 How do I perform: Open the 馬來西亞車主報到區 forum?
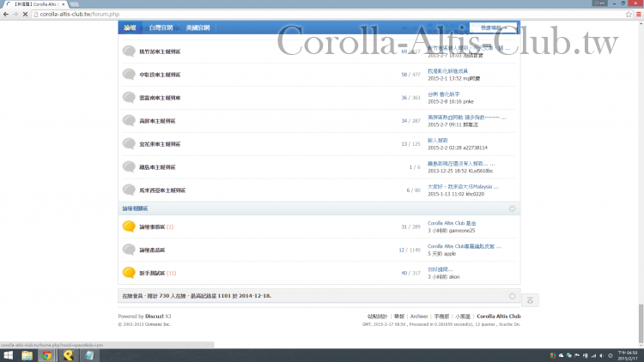point(162,190)
